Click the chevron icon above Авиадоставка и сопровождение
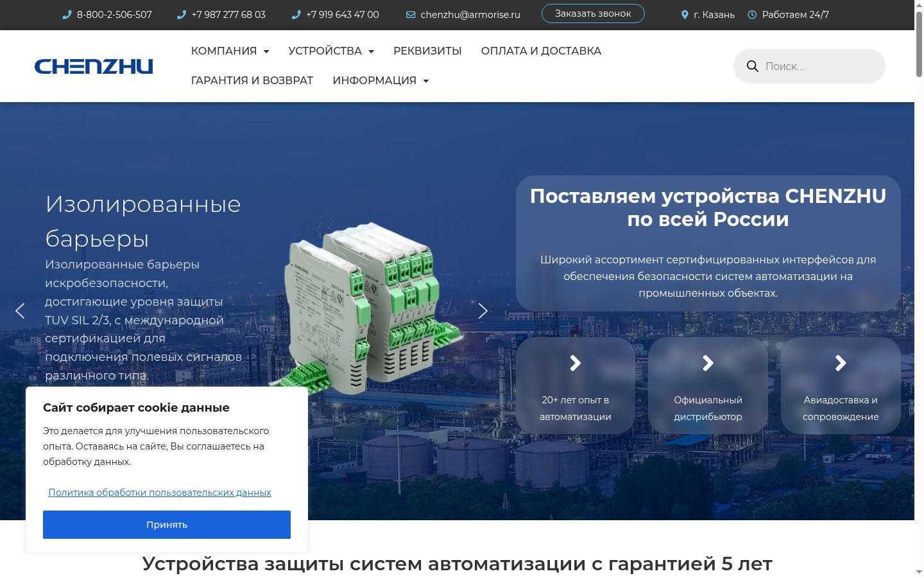The width and height of the screenshot is (924, 578). (841, 363)
